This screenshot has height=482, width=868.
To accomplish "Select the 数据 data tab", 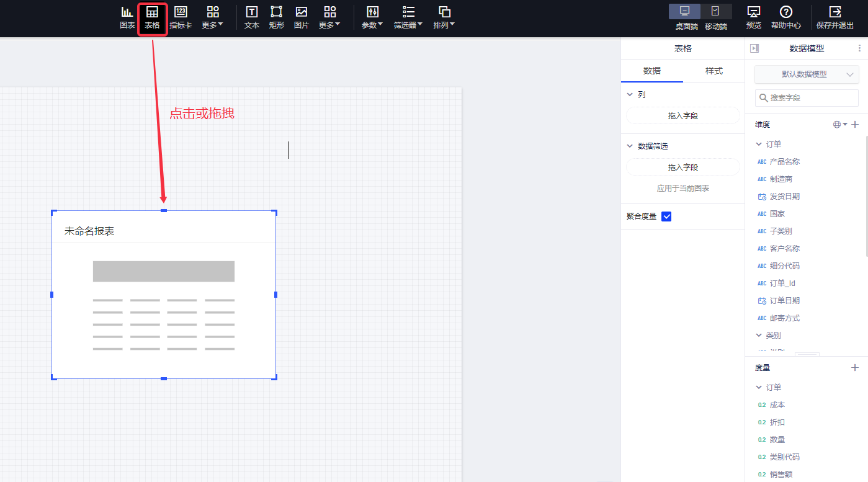I will point(651,71).
